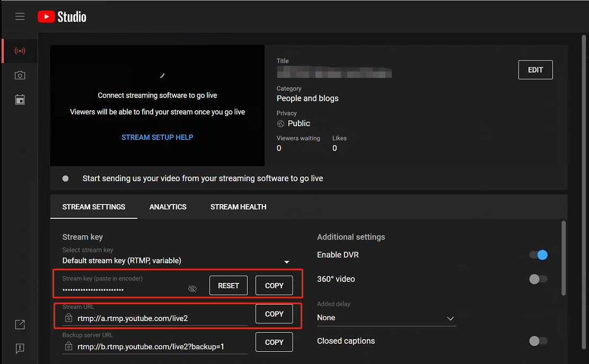The width and height of the screenshot is (589, 364).
Task: Switch to the Stream Health tab
Action: coord(238,207)
